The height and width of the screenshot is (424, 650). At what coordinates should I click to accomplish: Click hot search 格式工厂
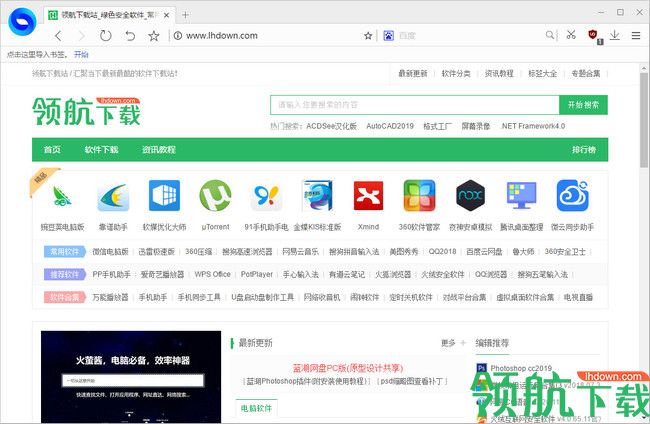437,126
